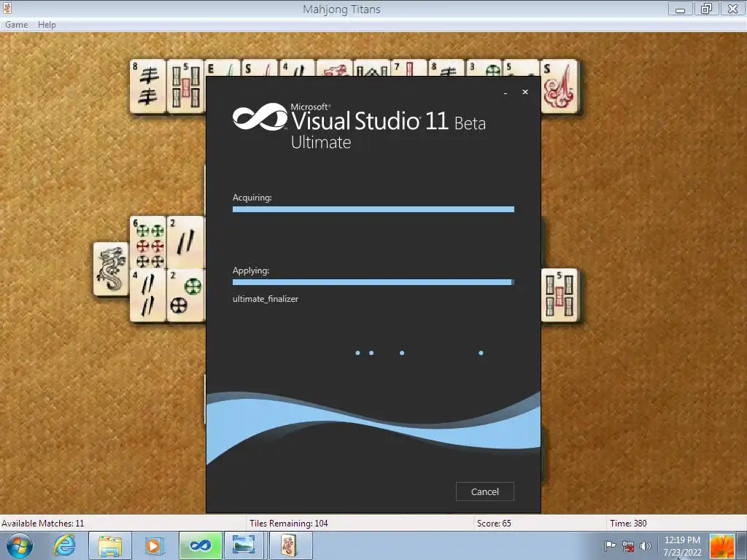Screen dimensions: 747x560
Task: Open the volume speaker tray icon
Action: pyautogui.click(x=646, y=546)
